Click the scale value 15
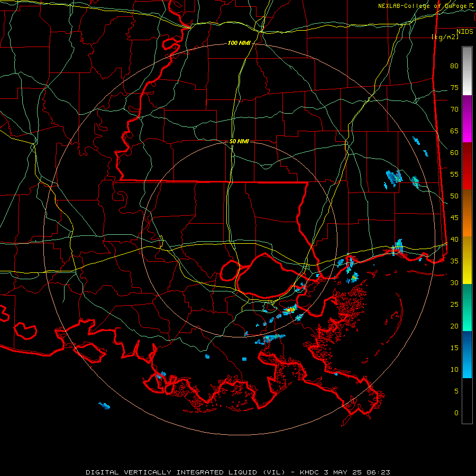476x476 pixels. [x=454, y=348]
